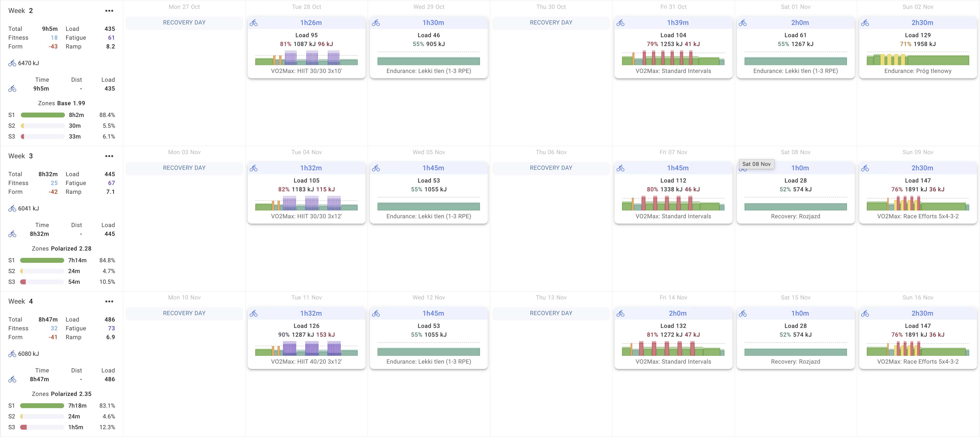The width and height of the screenshot is (980, 437).
Task: Click bike icon on Tue 28 Oct workout
Action: (x=254, y=23)
